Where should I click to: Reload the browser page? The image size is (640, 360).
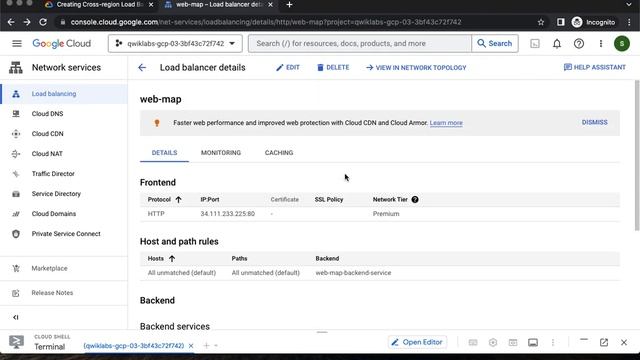tap(43, 22)
